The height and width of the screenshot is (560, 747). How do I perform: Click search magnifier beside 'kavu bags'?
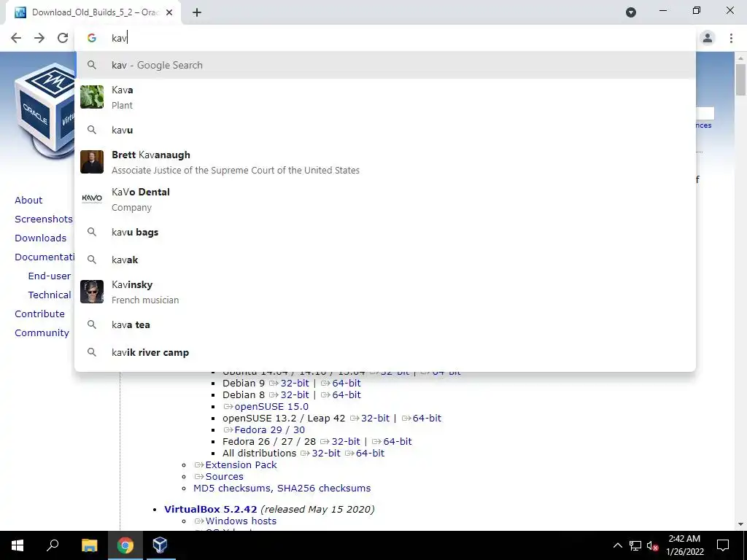click(91, 232)
